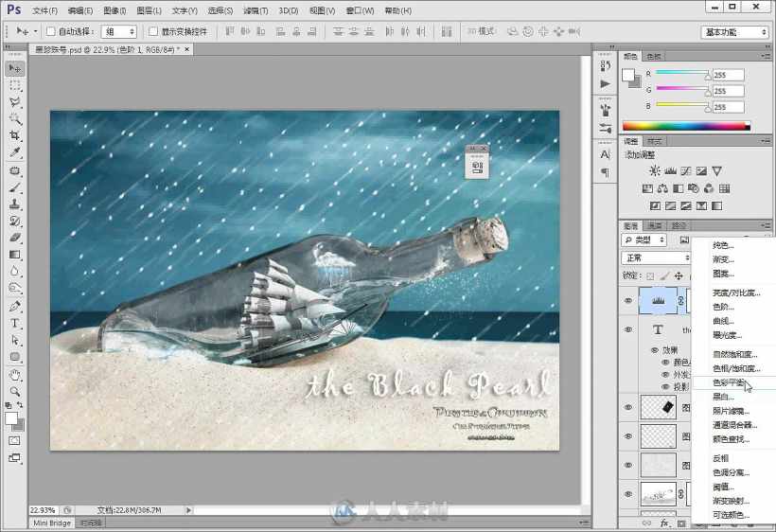Choose 黑白... from the popup menu

[x=723, y=397]
